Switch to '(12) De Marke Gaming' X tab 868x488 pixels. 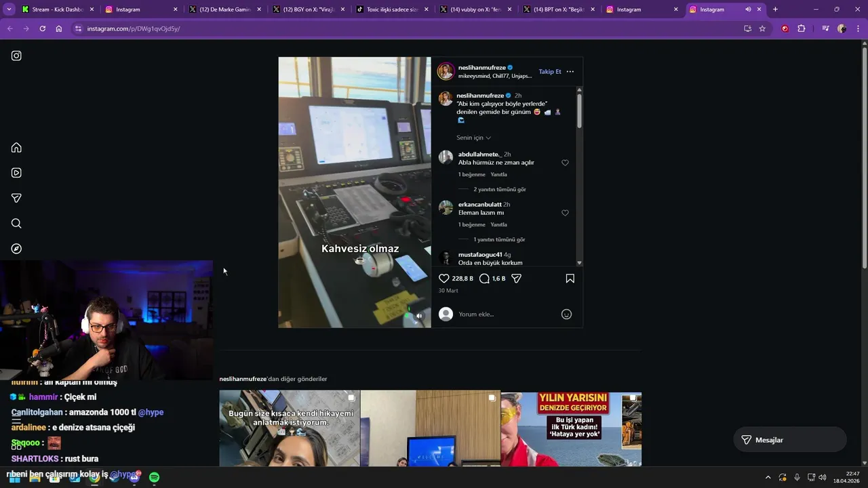click(x=225, y=9)
